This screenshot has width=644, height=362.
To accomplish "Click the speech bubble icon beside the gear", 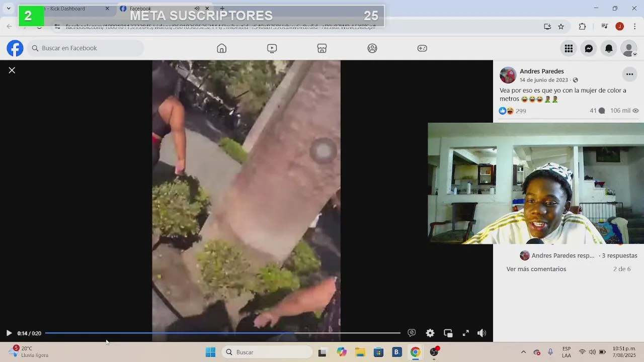I will click(x=412, y=333).
